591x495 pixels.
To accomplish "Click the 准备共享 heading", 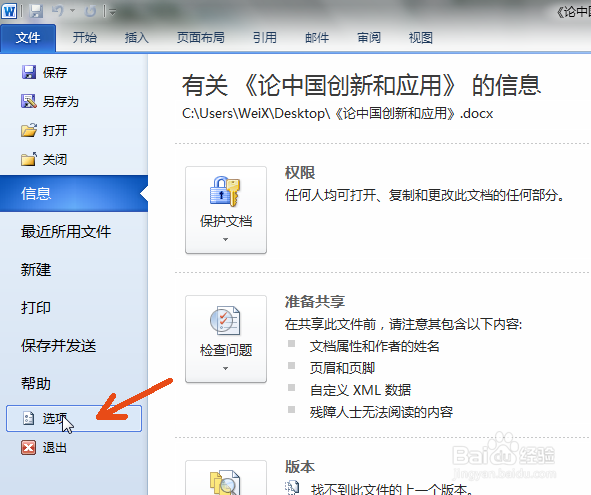I will pos(315,302).
